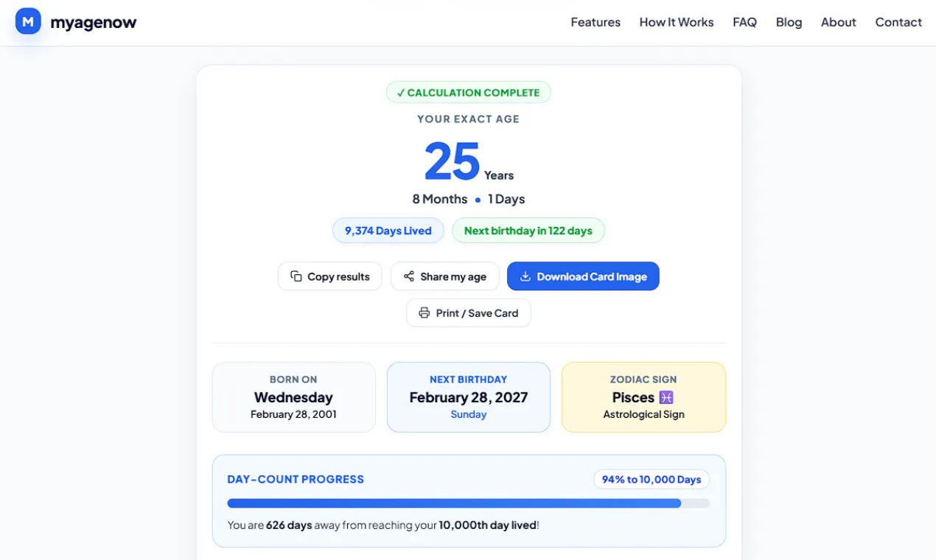Click the 8 Months text

pyautogui.click(x=440, y=199)
